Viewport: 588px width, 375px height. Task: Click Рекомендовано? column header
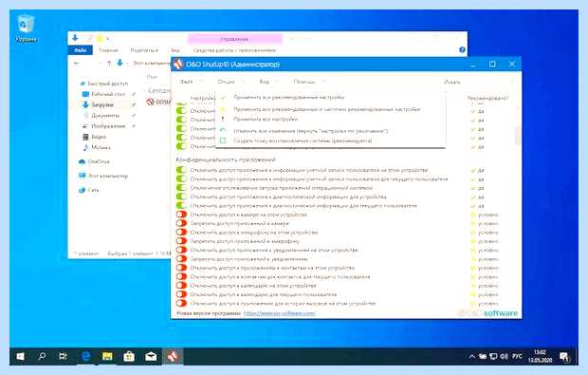tap(487, 98)
